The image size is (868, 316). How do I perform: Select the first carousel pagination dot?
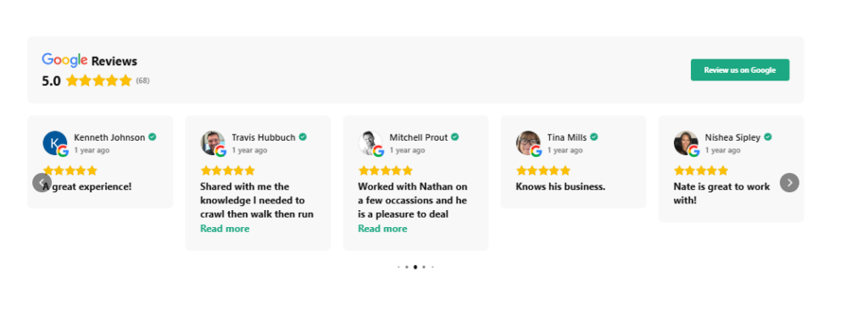tap(398, 267)
